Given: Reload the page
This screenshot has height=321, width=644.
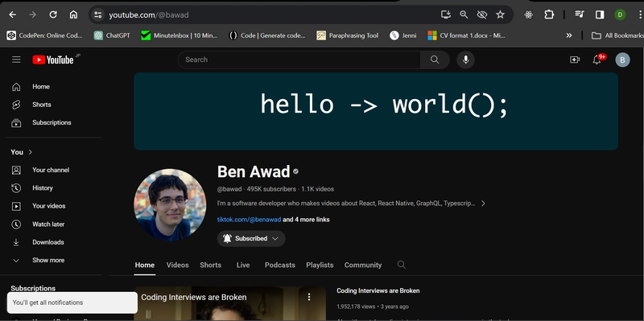Looking at the screenshot, I should tap(53, 14).
